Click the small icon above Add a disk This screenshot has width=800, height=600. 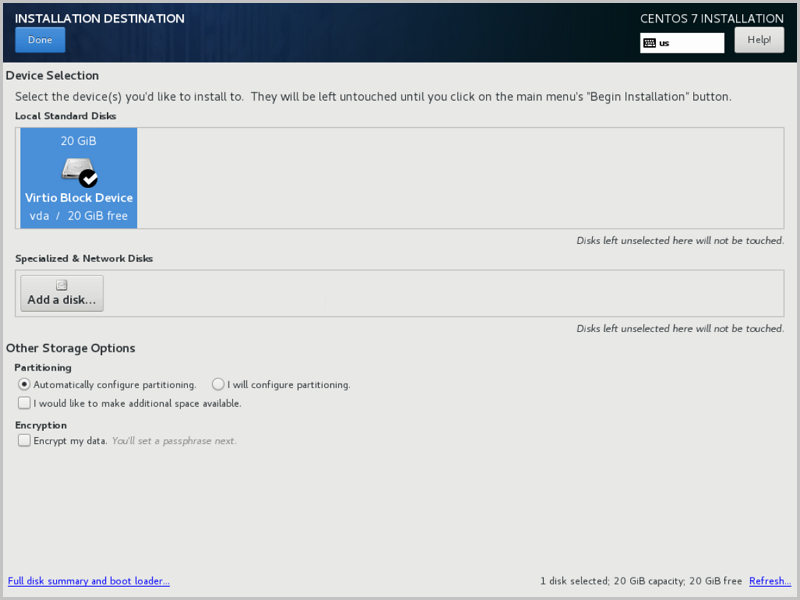click(62, 285)
